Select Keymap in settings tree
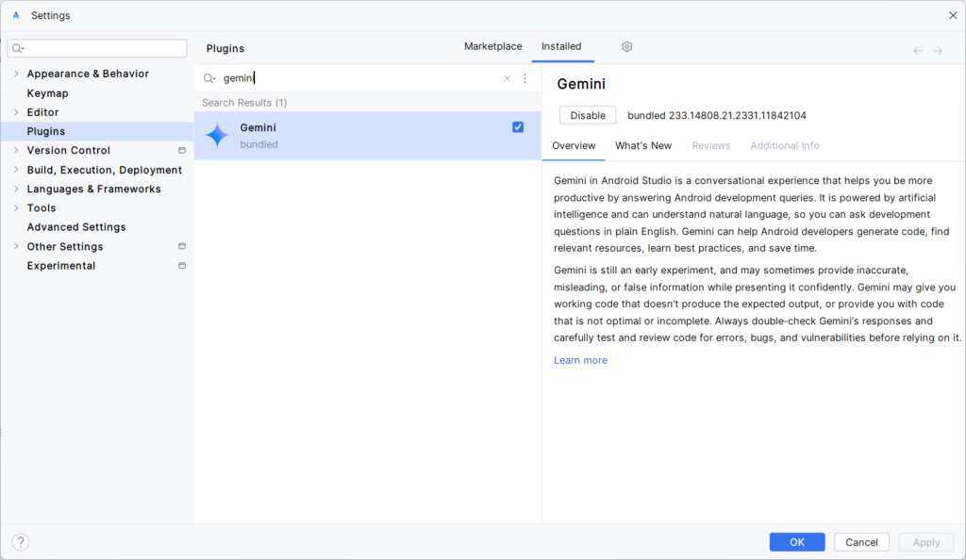 tap(47, 93)
